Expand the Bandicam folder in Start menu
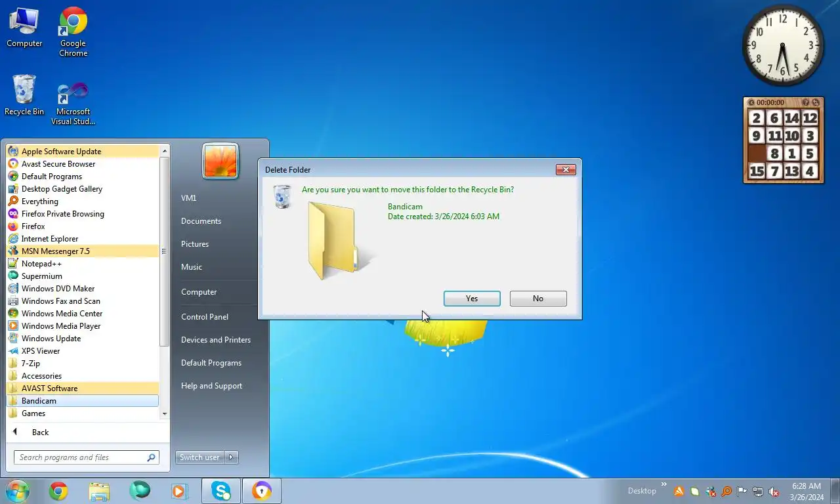 [83, 401]
